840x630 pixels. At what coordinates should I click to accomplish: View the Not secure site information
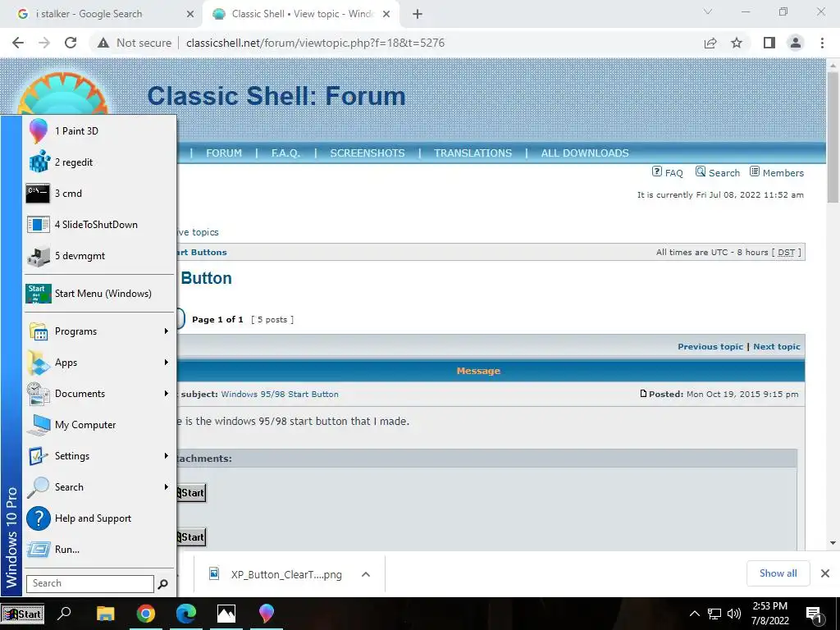coord(135,43)
